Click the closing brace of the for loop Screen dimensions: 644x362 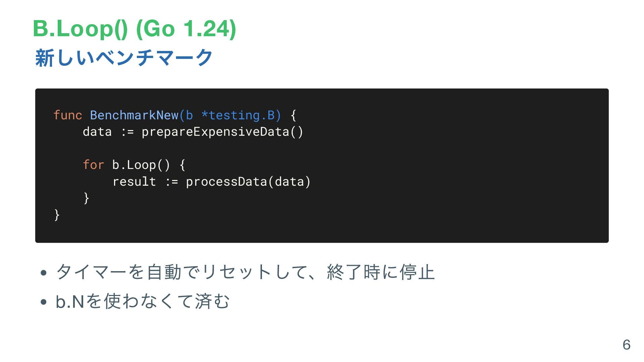point(86,198)
